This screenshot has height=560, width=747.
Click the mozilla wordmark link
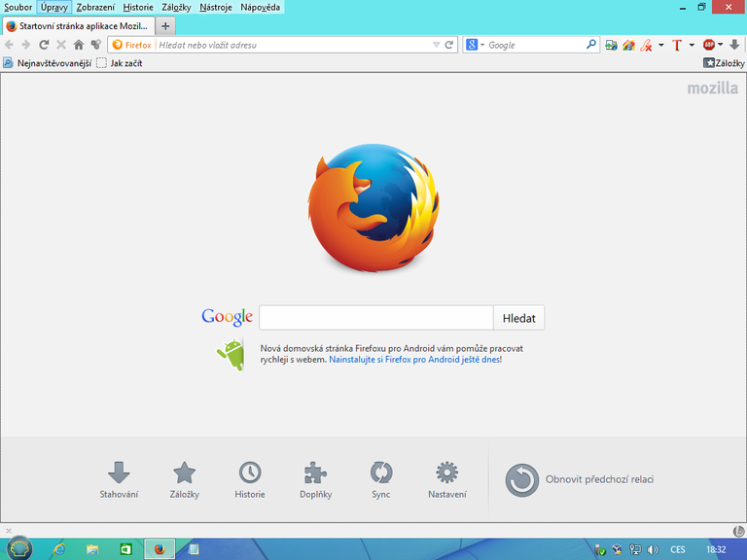point(712,88)
